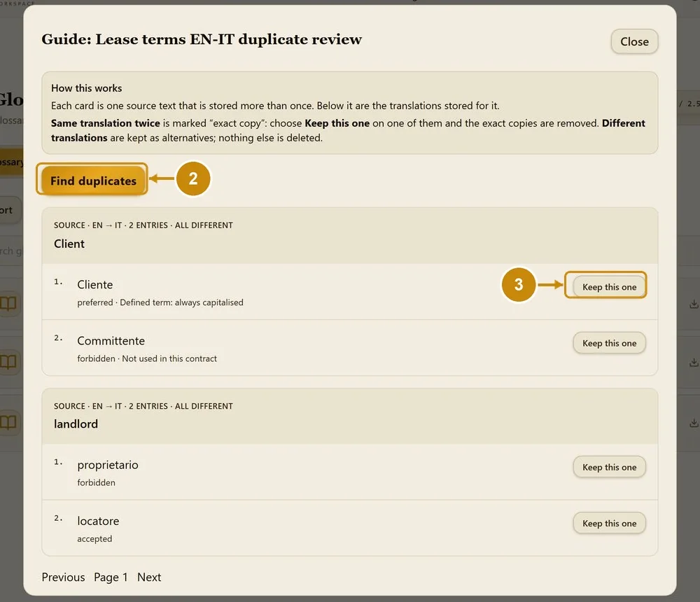Go to the Previous page
The height and width of the screenshot is (602, 700).
[x=63, y=577]
